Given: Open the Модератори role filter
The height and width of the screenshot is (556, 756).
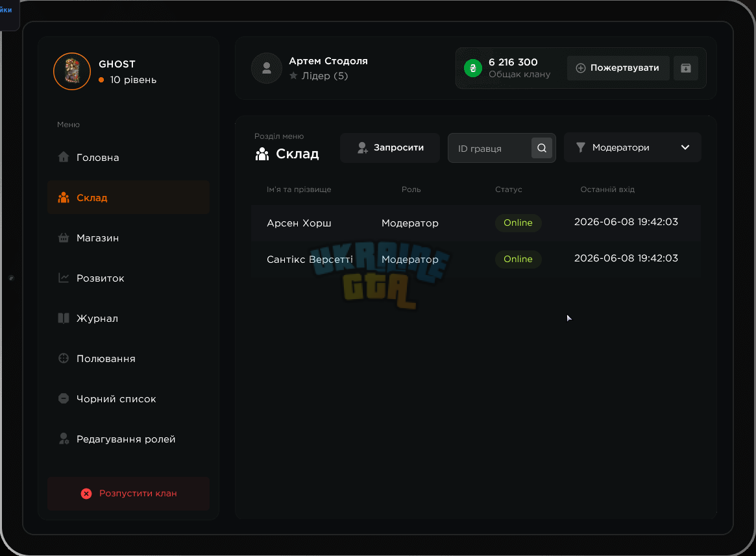Looking at the screenshot, I should (x=633, y=147).
